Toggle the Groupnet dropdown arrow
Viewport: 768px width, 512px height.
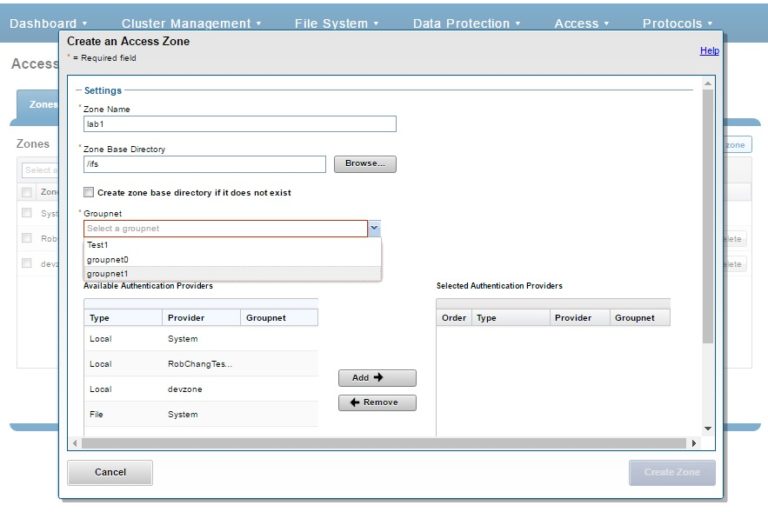tap(374, 229)
